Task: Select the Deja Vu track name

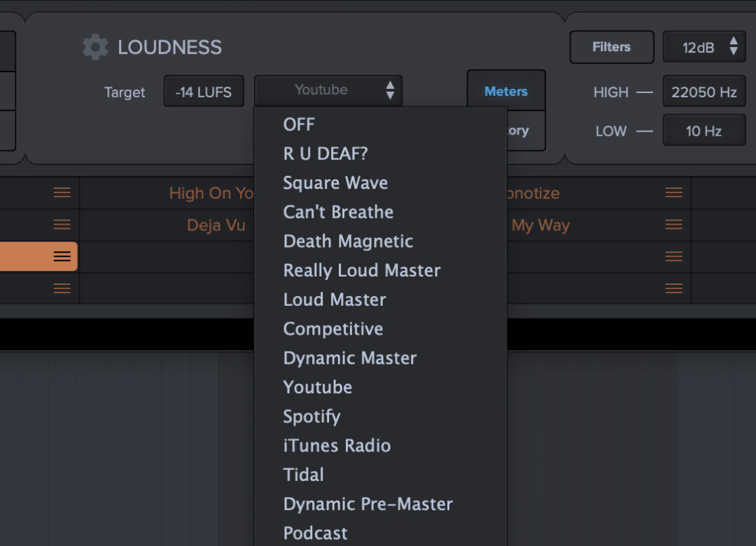Action: click(x=216, y=225)
